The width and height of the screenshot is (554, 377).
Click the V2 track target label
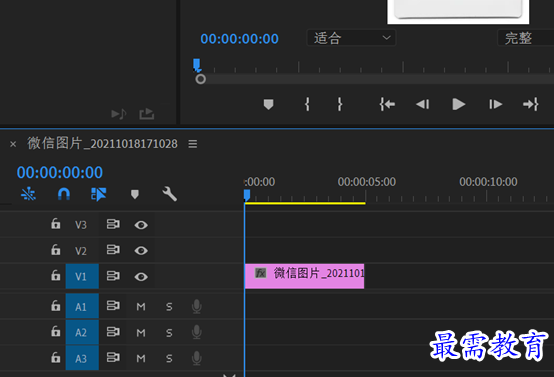[x=81, y=251]
